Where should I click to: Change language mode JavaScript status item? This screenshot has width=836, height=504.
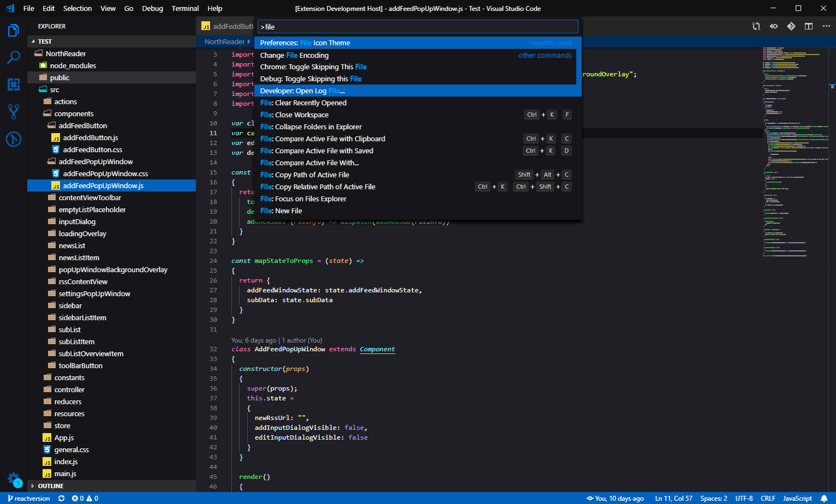pyautogui.click(x=797, y=499)
